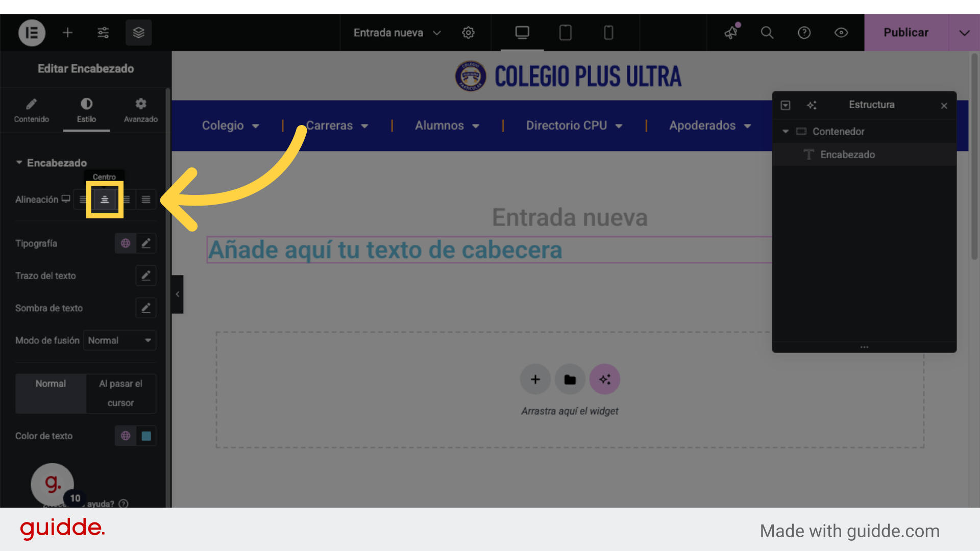
Task: Add a new element with plus icon
Action: (67, 33)
